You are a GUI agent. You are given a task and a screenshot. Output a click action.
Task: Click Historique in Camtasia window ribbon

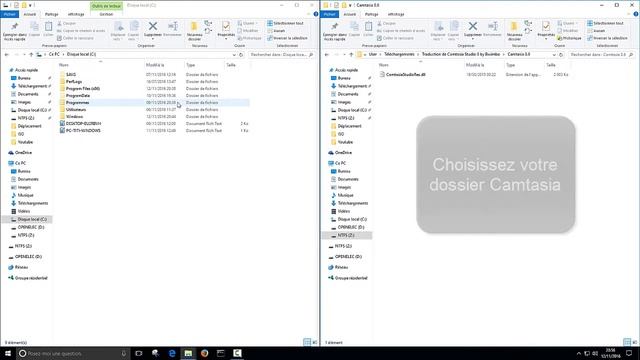(x=569, y=38)
